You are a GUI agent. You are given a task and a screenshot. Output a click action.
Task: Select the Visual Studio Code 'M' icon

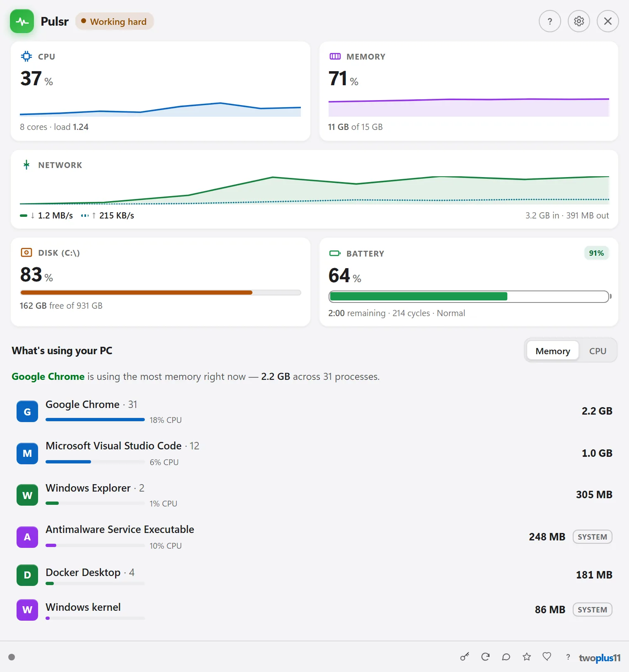pyautogui.click(x=27, y=454)
